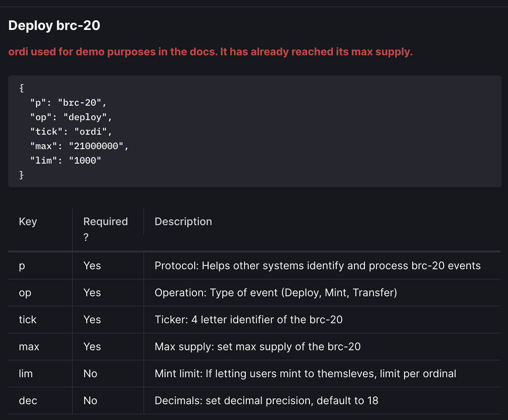Click the Mint limit description text
The image size is (508, 420).
point(305,374)
